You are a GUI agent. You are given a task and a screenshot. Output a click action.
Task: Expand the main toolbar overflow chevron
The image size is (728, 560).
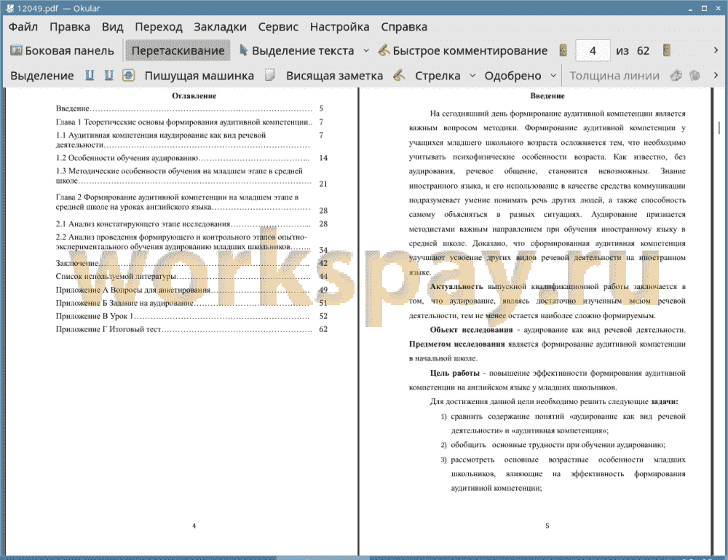point(716,50)
